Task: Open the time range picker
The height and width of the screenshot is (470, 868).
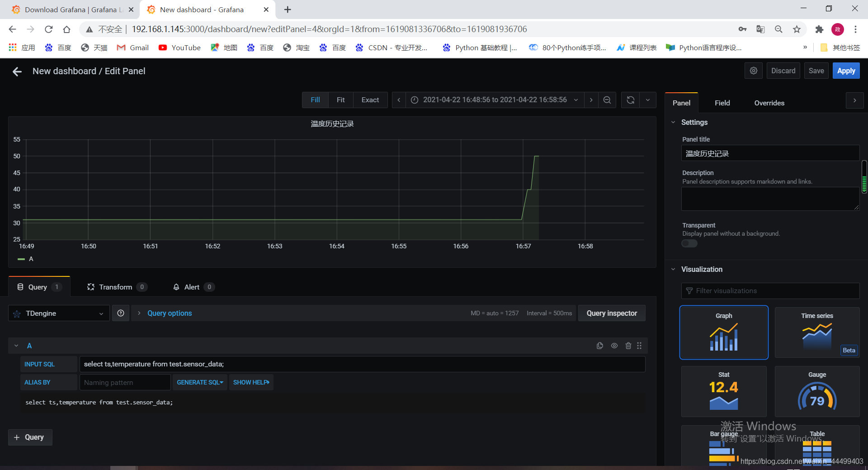Action: (495, 100)
